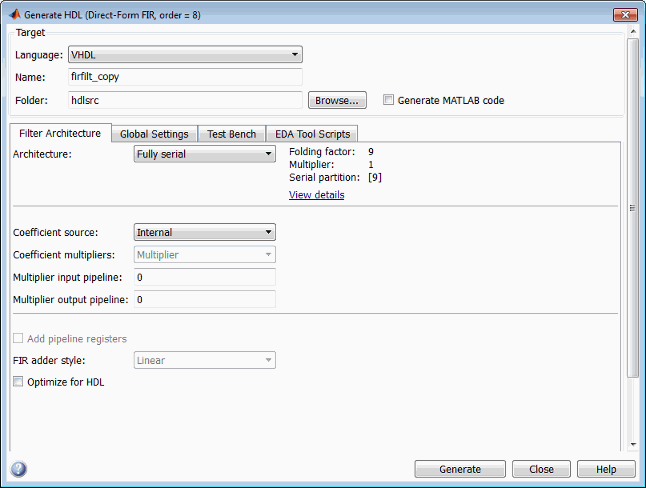Open the Language dropdown

184,55
